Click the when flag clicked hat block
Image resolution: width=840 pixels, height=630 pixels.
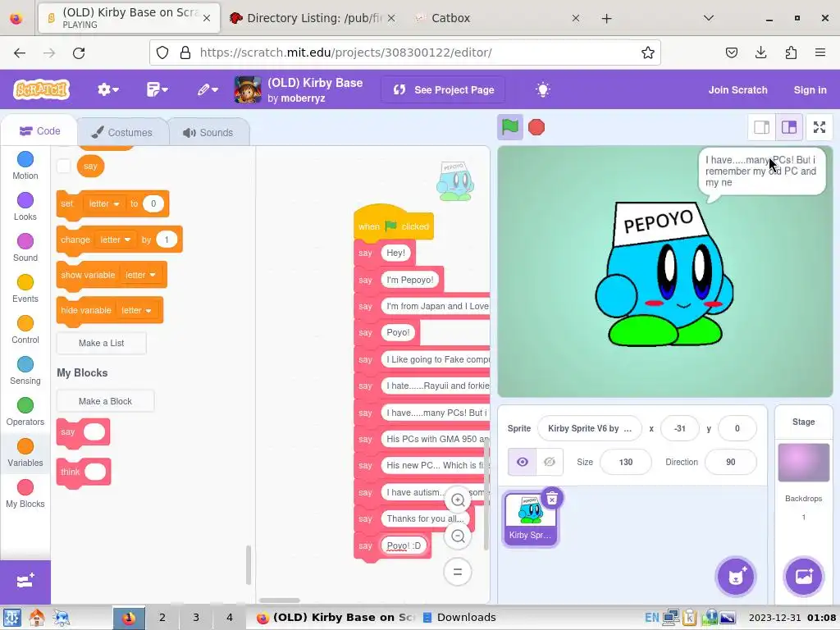(394, 225)
